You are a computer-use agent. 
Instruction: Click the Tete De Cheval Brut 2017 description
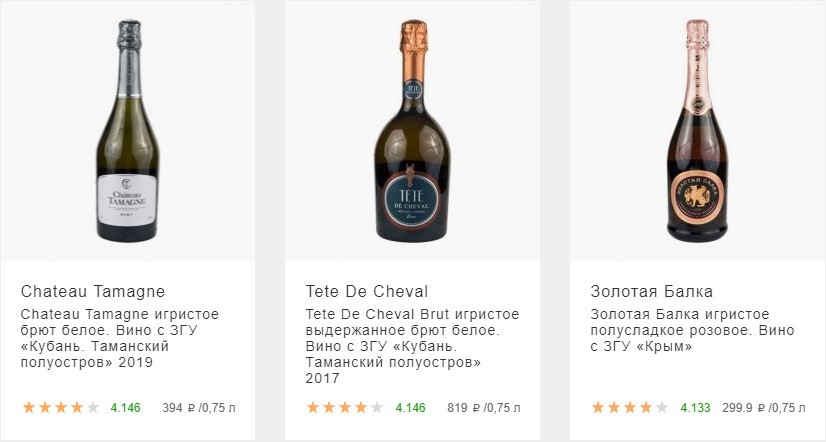(x=402, y=346)
